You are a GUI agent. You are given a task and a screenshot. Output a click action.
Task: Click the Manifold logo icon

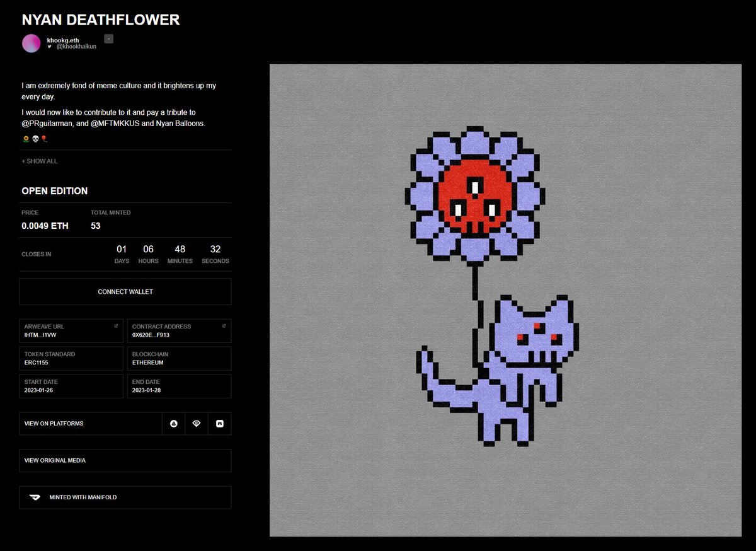coord(35,497)
